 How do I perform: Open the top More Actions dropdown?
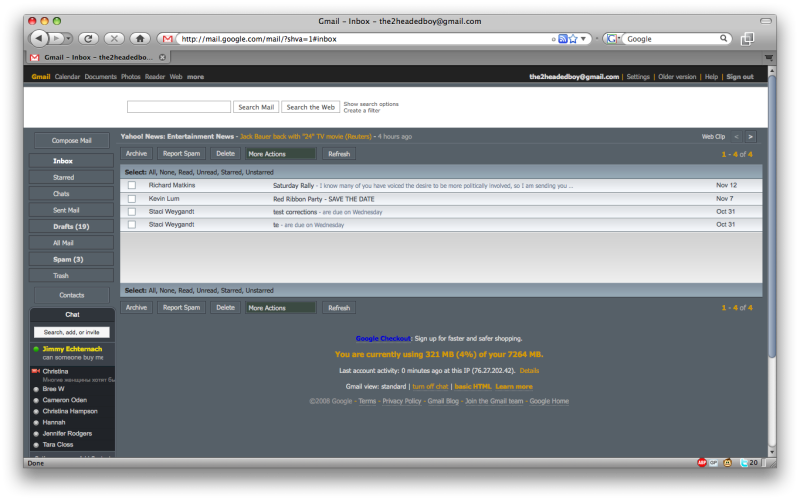point(281,154)
